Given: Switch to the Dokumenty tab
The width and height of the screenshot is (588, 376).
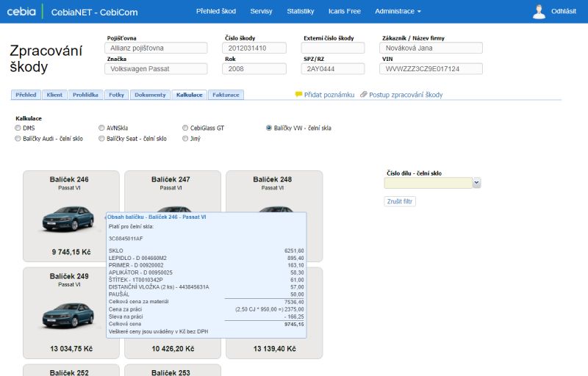Looking at the screenshot, I should tap(150, 95).
